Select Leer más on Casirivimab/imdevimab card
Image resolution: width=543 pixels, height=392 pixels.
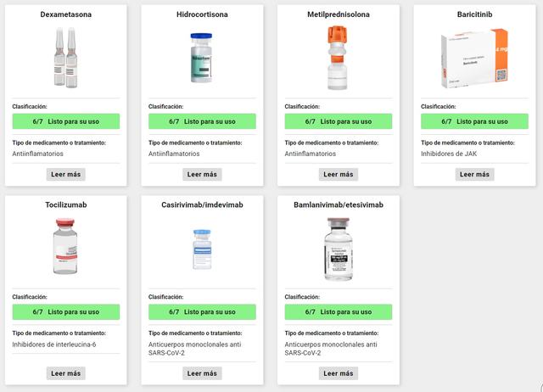(x=202, y=373)
